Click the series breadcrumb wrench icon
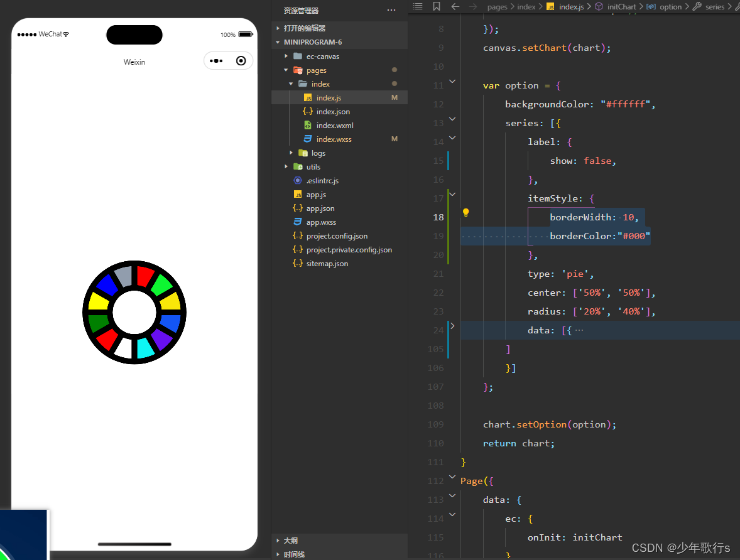 click(x=697, y=7)
